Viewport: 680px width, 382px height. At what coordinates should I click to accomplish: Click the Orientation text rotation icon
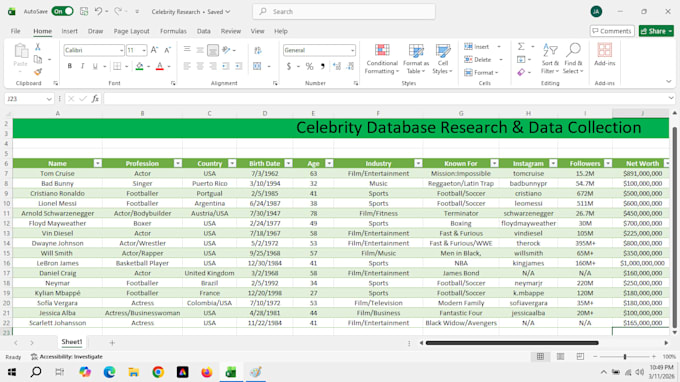coord(226,50)
